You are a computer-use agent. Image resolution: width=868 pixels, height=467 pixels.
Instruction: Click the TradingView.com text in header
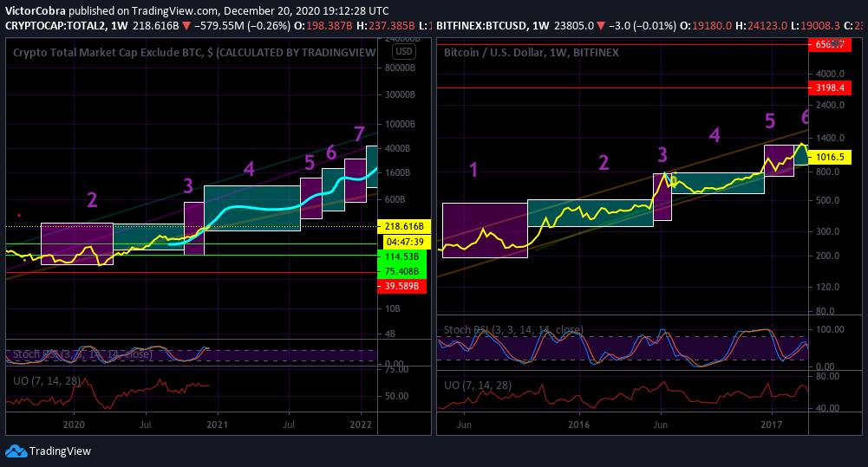173,11
